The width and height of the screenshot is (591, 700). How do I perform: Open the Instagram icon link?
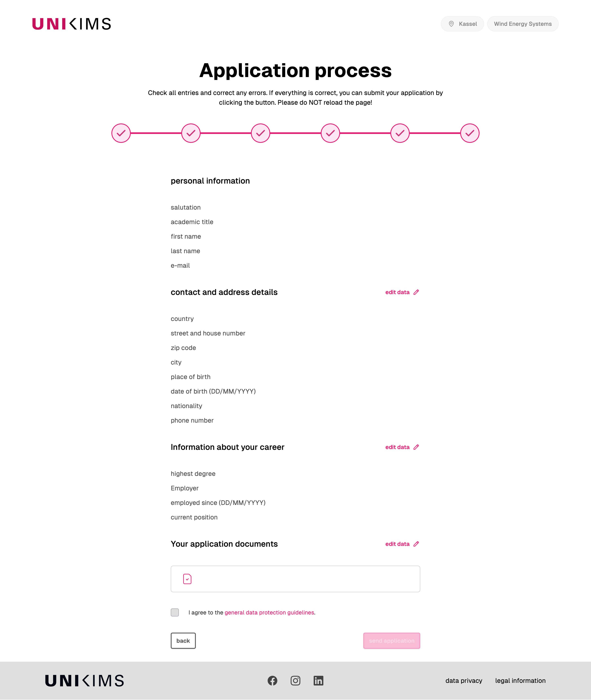click(295, 681)
